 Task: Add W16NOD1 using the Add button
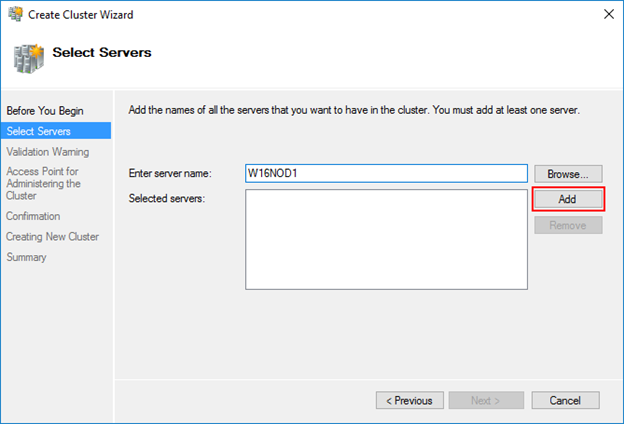click(x=568, y=199)
